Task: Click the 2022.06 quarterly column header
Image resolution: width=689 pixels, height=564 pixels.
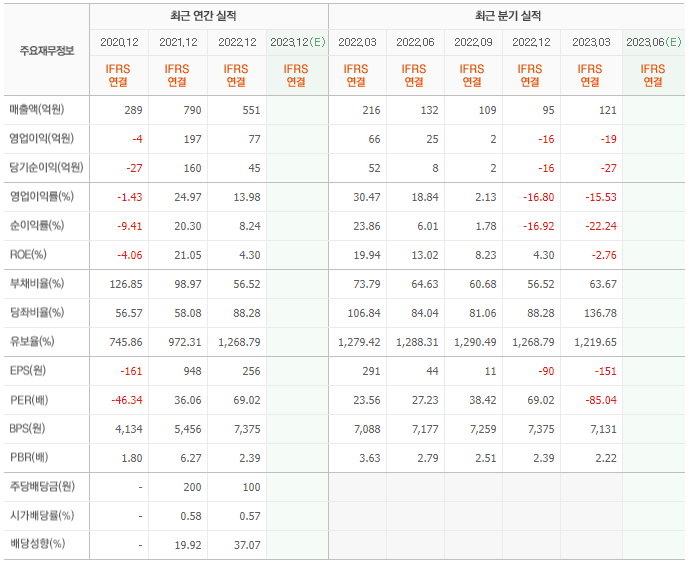Action: click(415, 42)
